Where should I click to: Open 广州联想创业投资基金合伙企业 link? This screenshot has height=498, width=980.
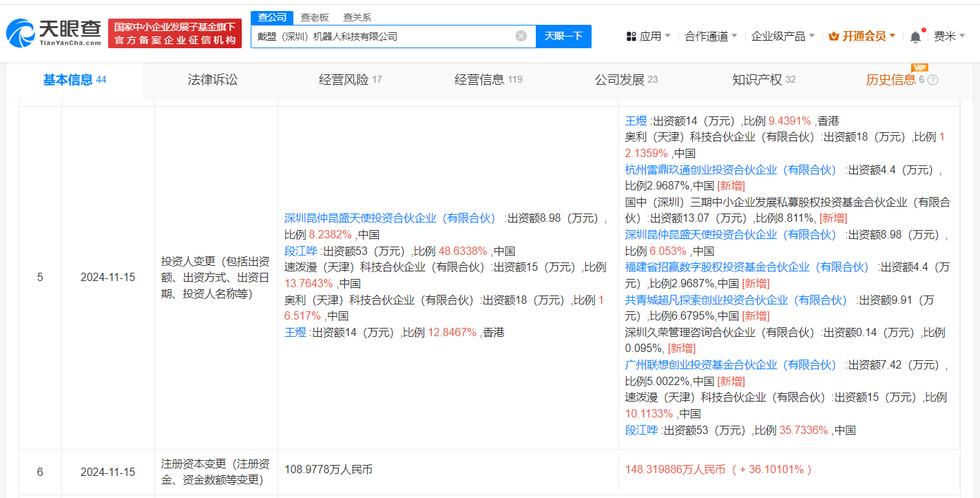tap(731, 365)
